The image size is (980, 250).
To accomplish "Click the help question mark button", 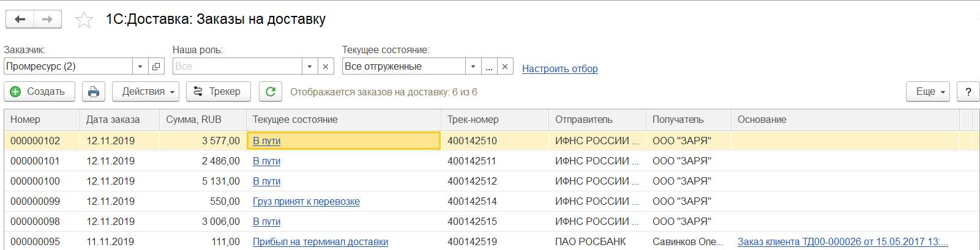I will 968,92.
